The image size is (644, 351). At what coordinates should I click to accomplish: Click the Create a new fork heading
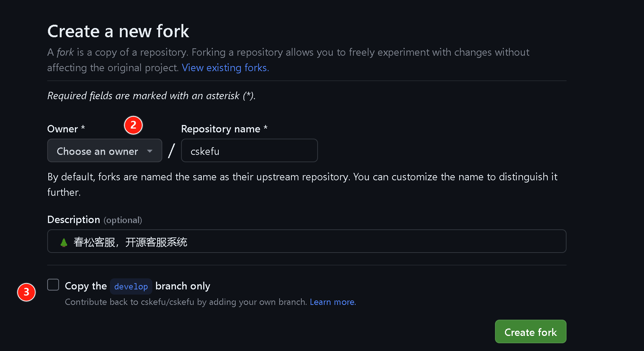click(118, 31)
